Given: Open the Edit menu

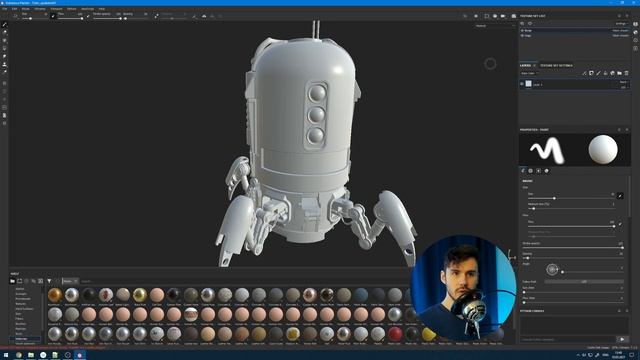Looking at the screenshot, I should 14,9.
